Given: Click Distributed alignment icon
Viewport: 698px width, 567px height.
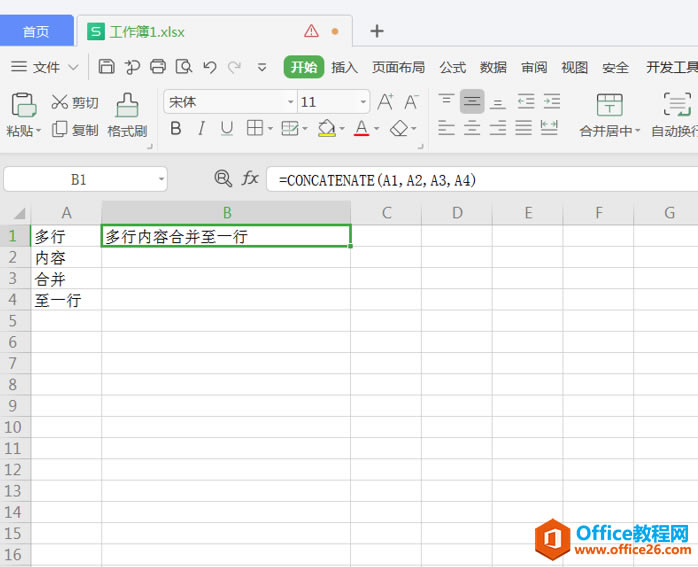Looking at the screenshot, I should coord(549,128).
